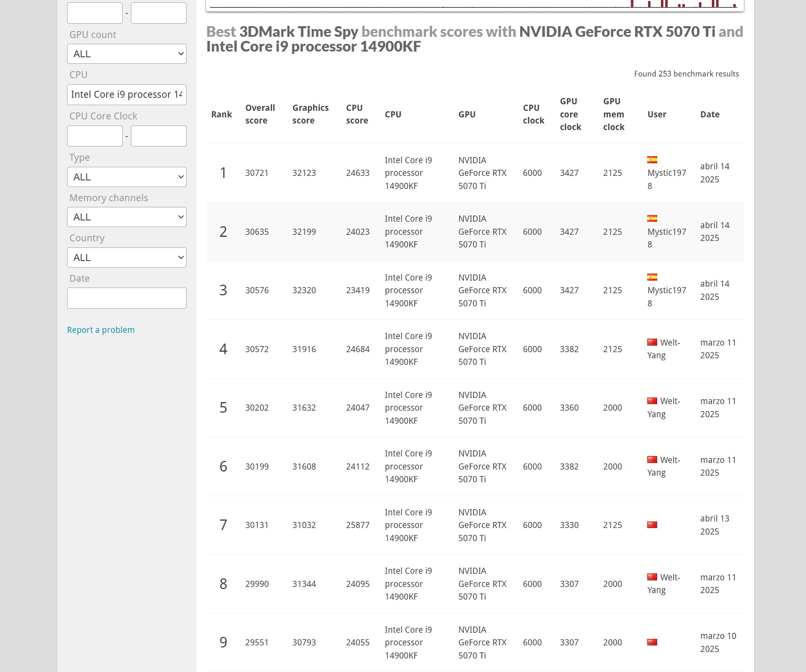Click China flag icon in rank 7 row

point(652,525)
